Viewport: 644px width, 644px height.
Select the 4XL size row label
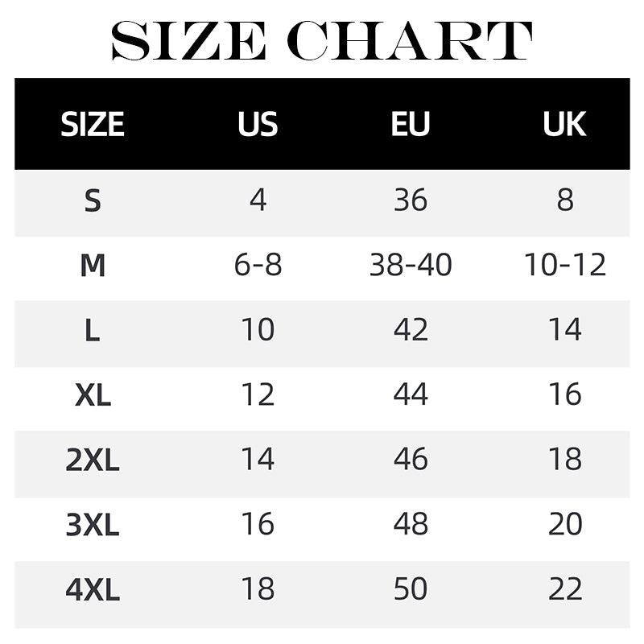tap(93, 590)
